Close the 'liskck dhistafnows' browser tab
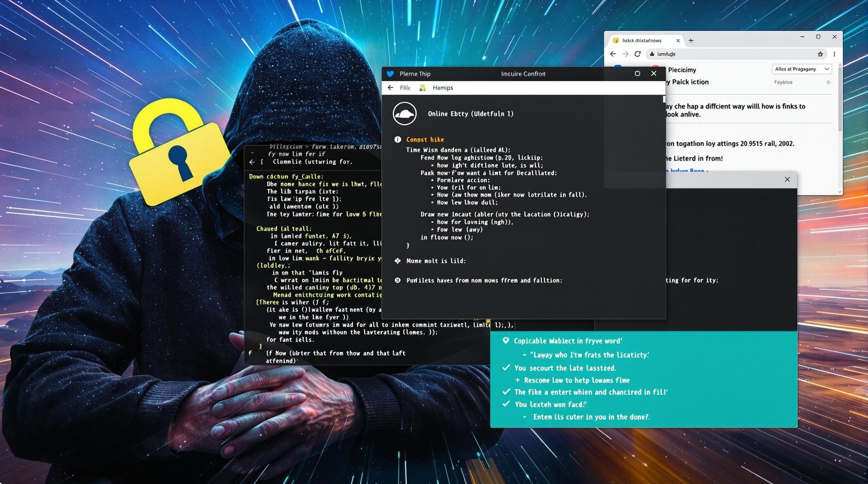Image resolution: width=868 pixels, height=484 pixels. pos(678,40)
